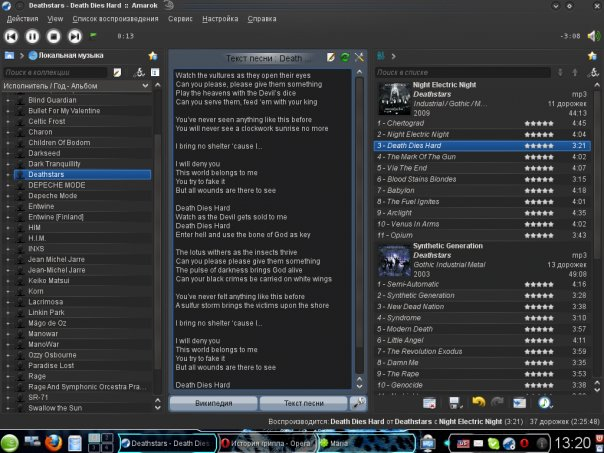This screenshot has height=453, width=604.
Task: Open the applet configuration wrench beside Текст песни
Action: 359,403
